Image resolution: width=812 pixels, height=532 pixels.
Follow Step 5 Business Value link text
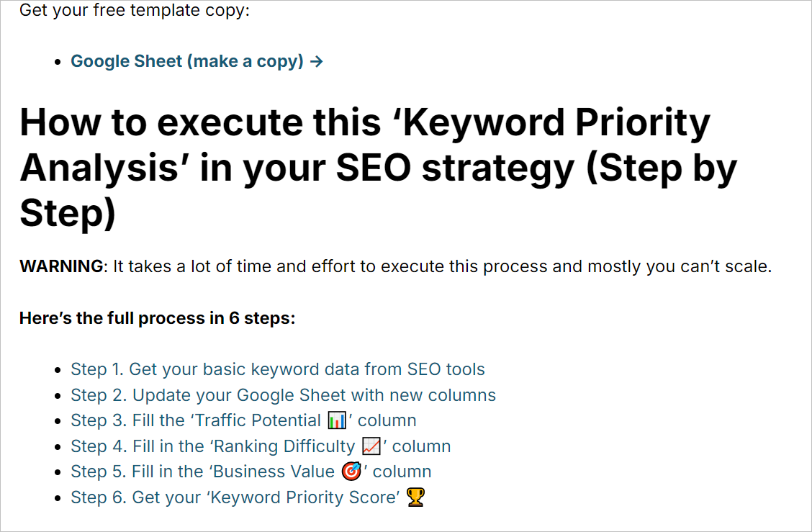click(x=251, y=472)
